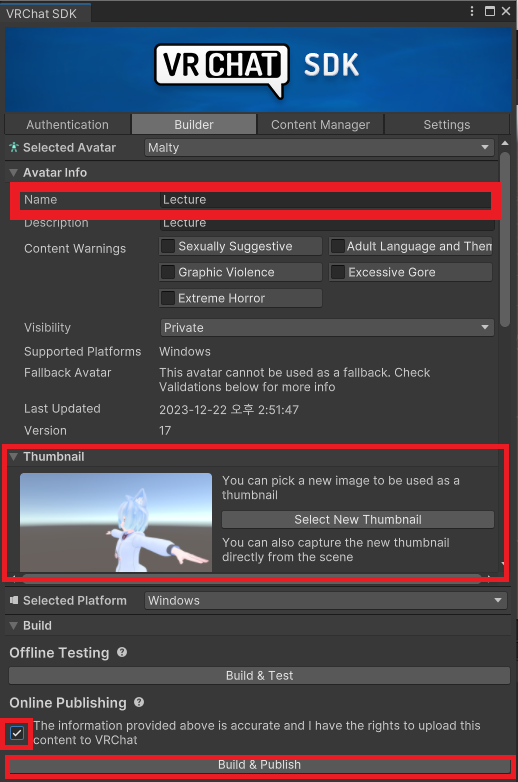The image size is (518, 782).
Task: Maximize the VRChat SDK panel
Action: click(490, 11)
